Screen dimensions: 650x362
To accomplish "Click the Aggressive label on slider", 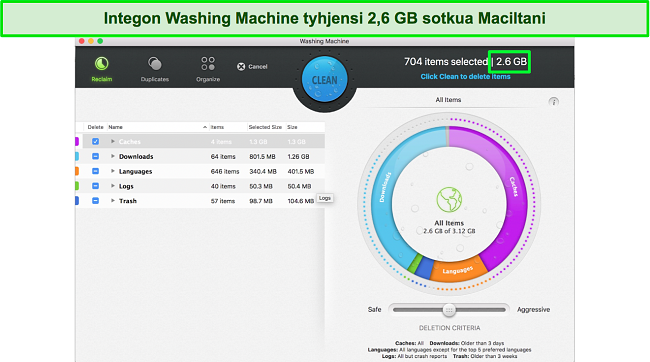I will coord(534,310).
